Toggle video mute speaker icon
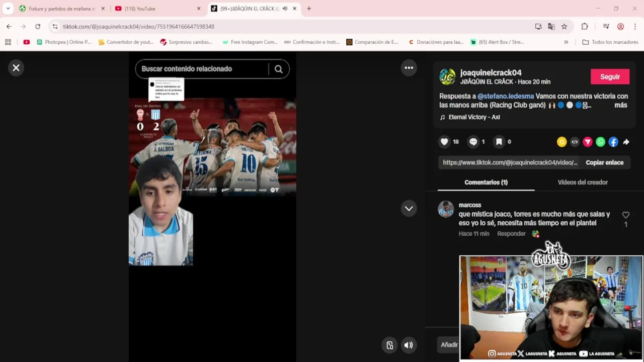The height and width of the screenshot is (362, 644). (408, 345)
